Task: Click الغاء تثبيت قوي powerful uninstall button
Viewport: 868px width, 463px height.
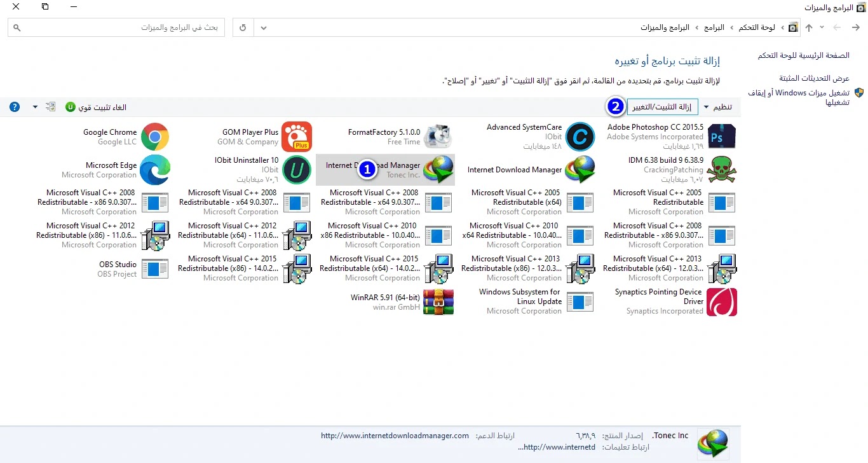Action: (x=96, y=107)
